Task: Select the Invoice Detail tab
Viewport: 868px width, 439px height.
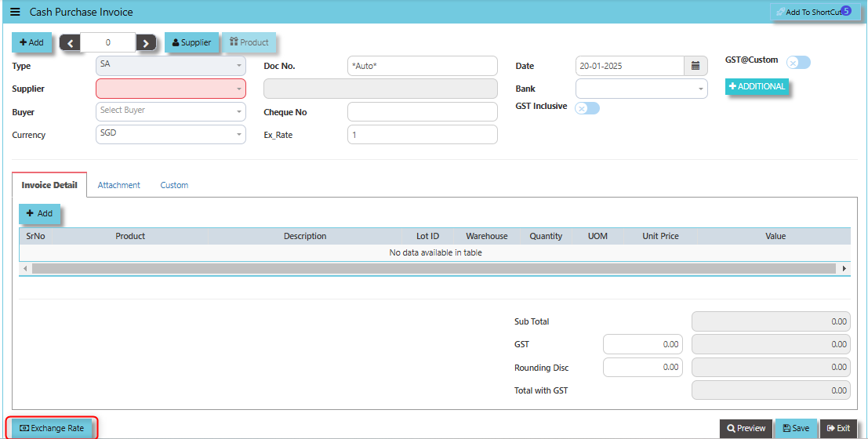Action: coord(49,185)
